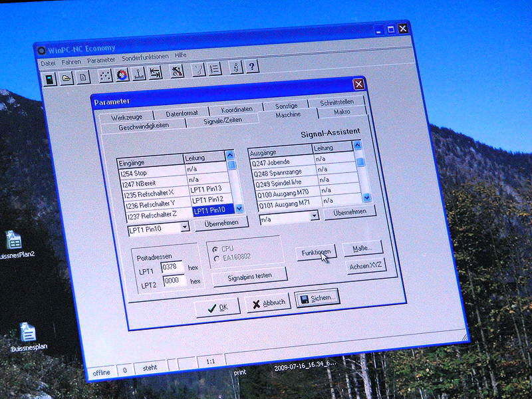Select the EA160802 radio button

coord(217,259)
